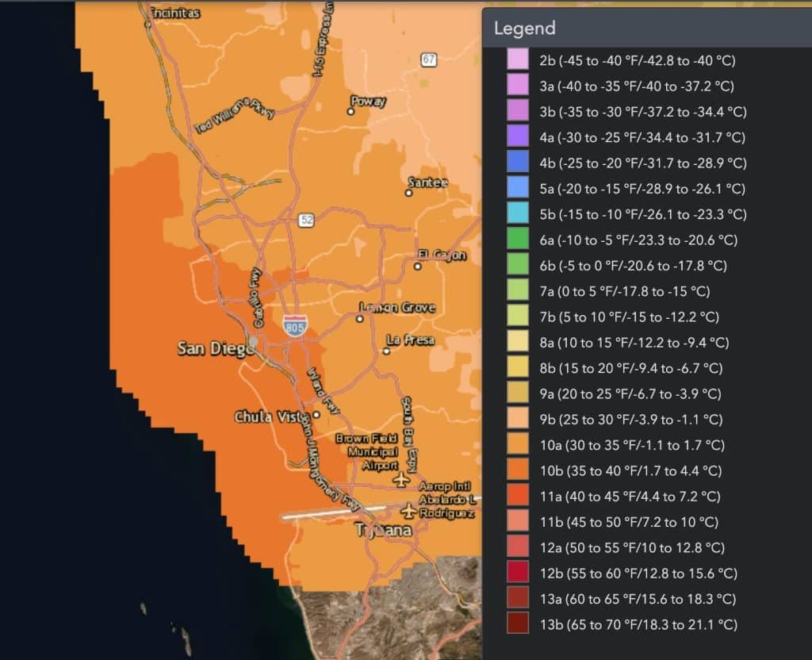Click the El Cajon city marker dot
This screenshot has height=660, width=812.
tap(417, 267)
